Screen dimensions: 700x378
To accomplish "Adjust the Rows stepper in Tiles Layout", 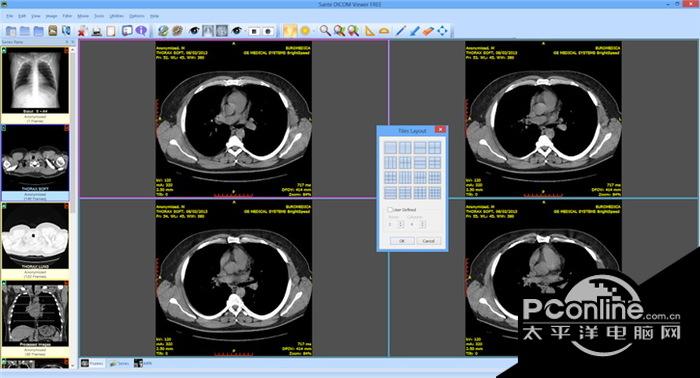I will pos(400,224).
